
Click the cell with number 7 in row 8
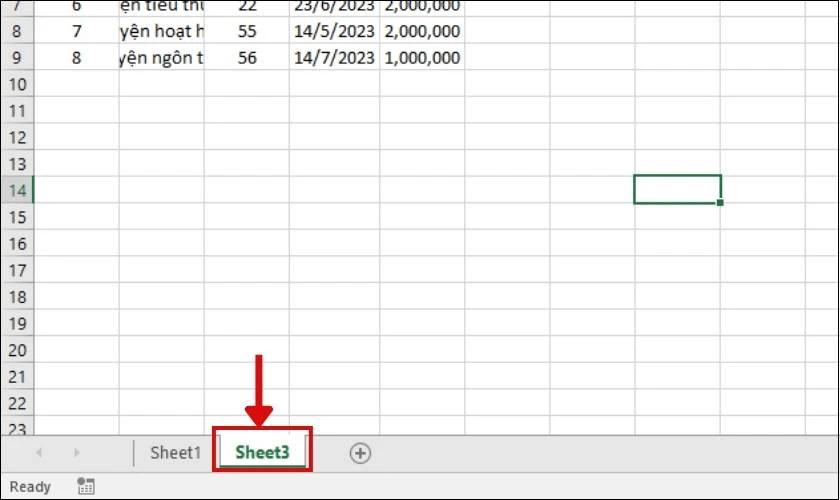[77, 31]
